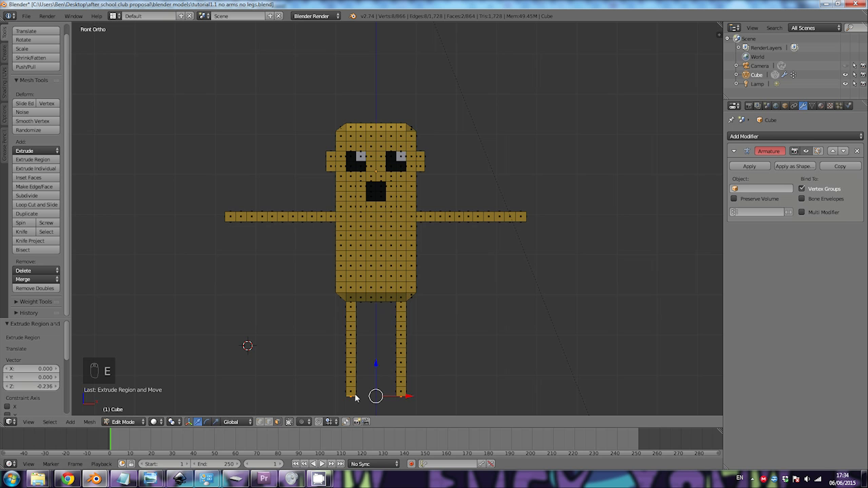Click the Extrude Region tool button
The image size is (868, 488).
coord(37,159)
